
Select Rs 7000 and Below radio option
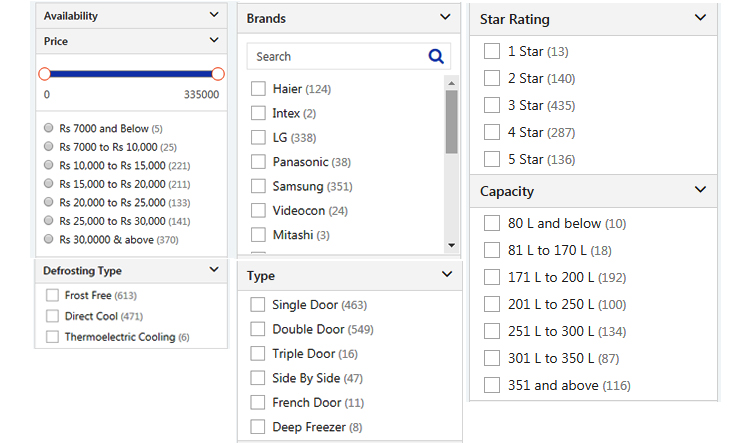click(49, 128)
